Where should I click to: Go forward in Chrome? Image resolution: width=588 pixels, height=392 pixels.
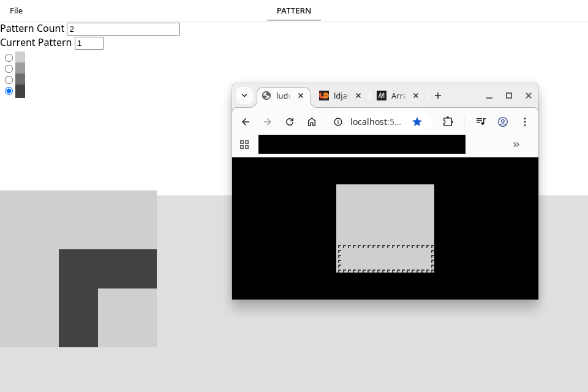tap(268, 122)
